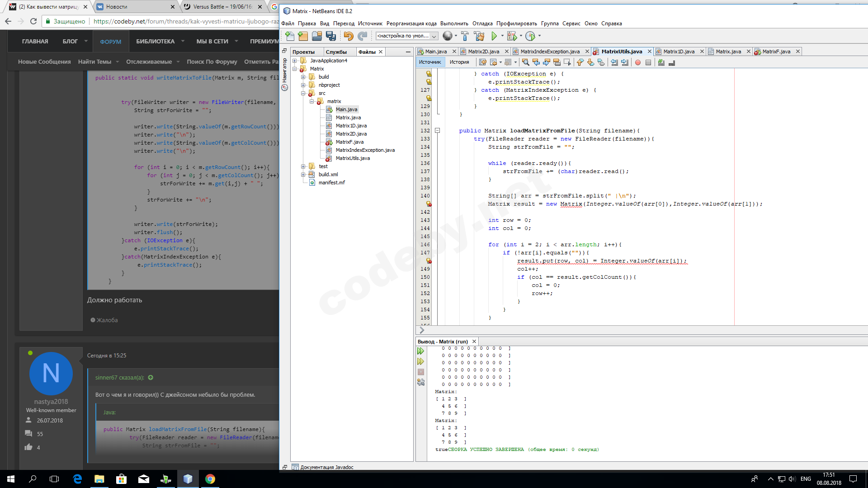
Task: Click Save All toolbar icon
Action: [x=331, y=36]
